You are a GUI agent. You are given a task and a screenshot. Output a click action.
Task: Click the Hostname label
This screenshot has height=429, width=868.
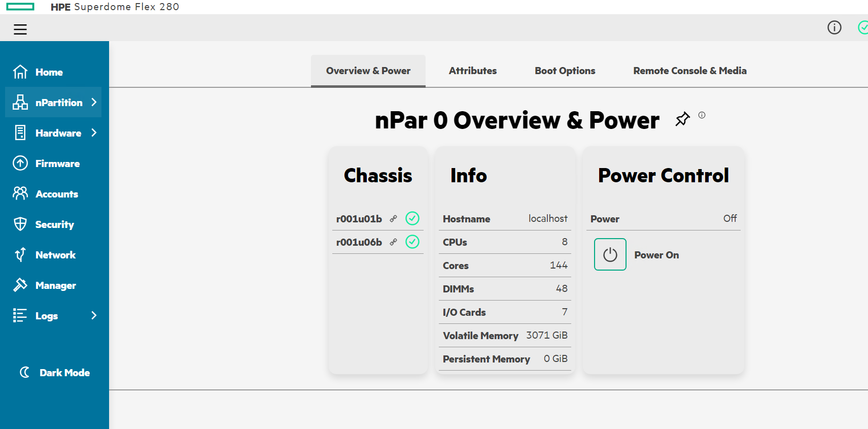[466, 219]
